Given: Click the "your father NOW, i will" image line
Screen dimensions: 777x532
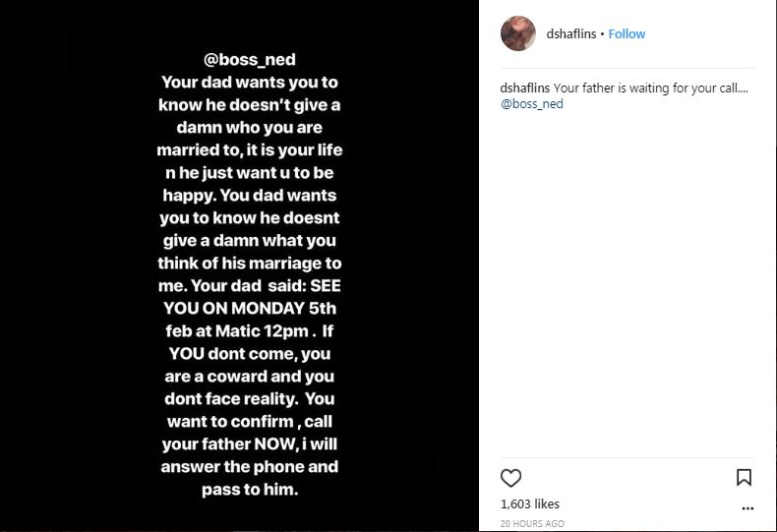Looking at the screenshot, I should pos(249,444).
